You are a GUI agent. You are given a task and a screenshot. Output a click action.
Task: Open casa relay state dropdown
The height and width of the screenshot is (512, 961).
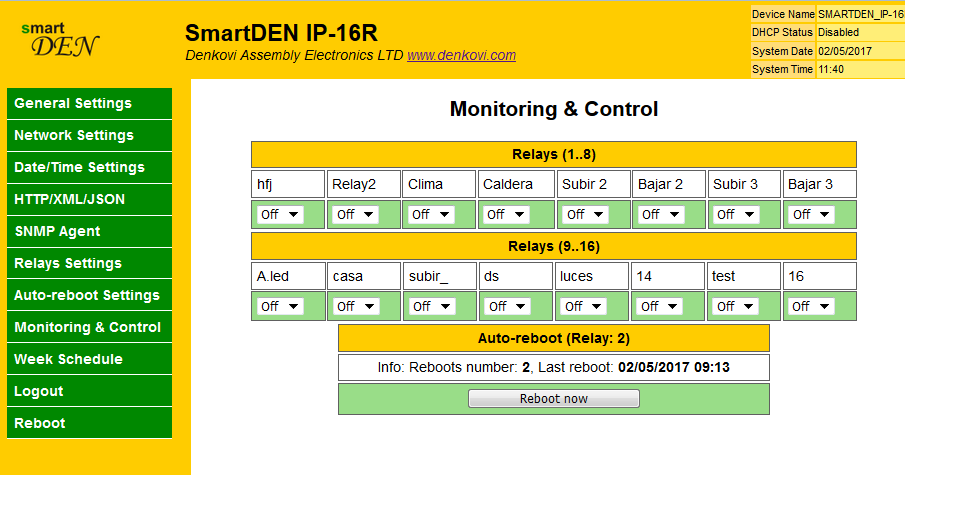point(355,307)
